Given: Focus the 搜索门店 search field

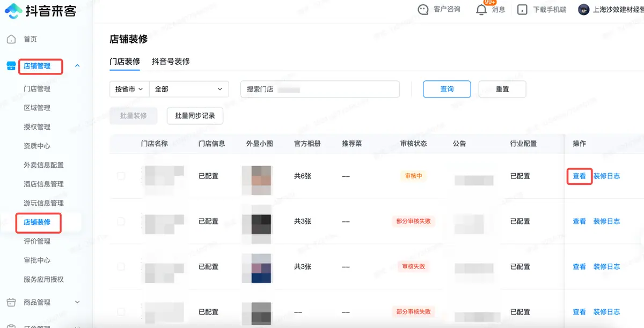Looking at the screenshot, I should pyautogui.click(x=320, y=89).
